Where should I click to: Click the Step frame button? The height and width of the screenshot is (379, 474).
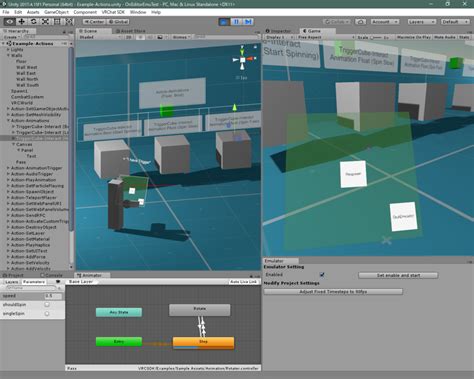pyautogui.click(x=248, y=22)
